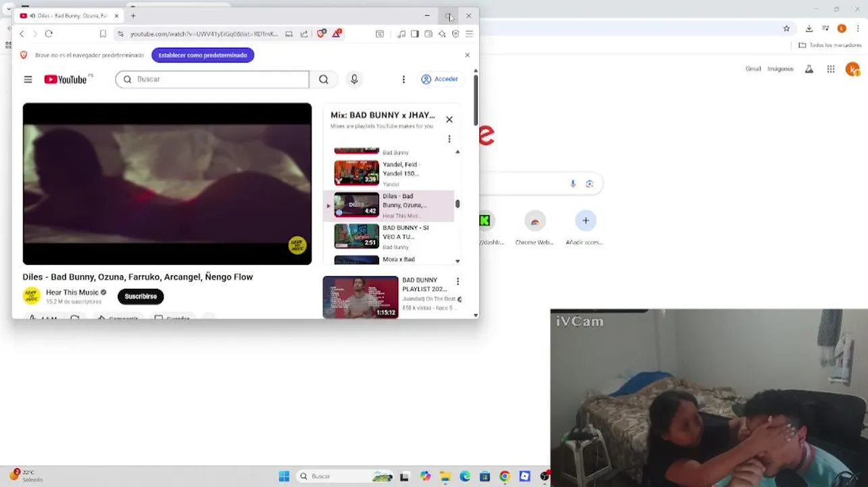
Task: Open Microsoft Edge from taskbar
Action: (465, 476)
